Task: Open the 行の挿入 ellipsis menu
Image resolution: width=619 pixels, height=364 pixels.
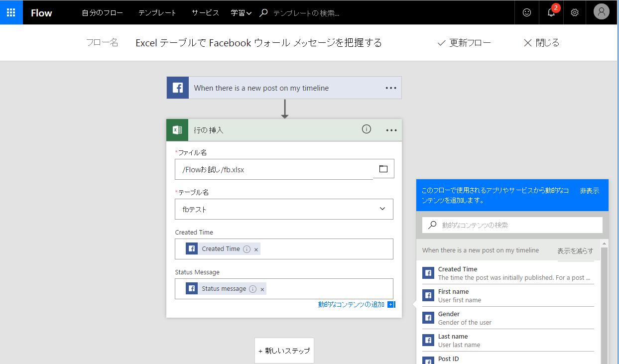Action: pyautogui.click(x=391, y=130)
